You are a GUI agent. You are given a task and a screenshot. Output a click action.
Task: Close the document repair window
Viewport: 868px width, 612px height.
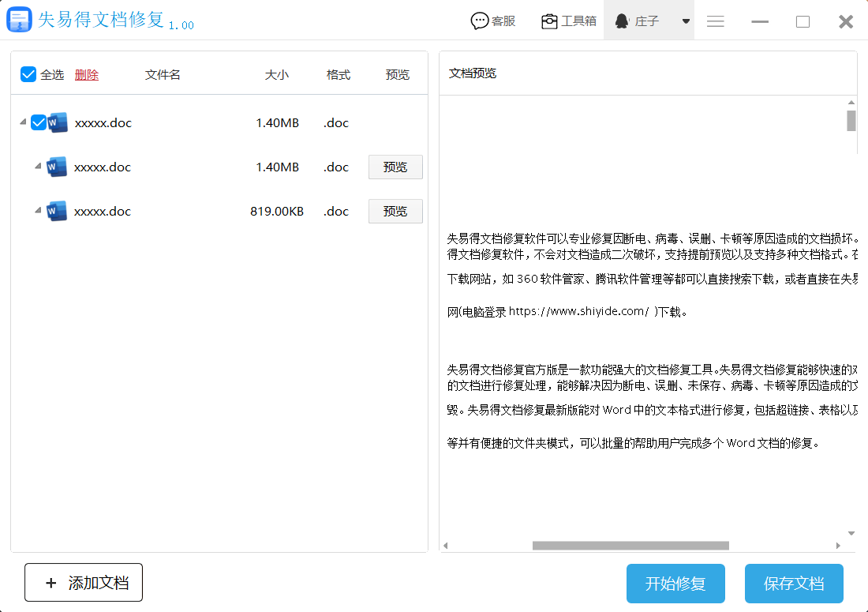click(x=846, y=21)
